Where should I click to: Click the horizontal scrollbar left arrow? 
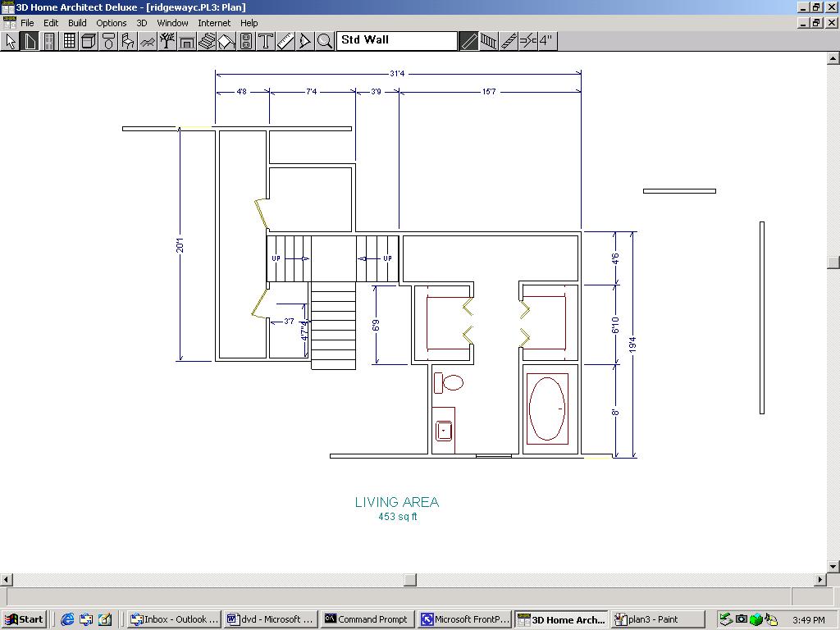point(6,580)
